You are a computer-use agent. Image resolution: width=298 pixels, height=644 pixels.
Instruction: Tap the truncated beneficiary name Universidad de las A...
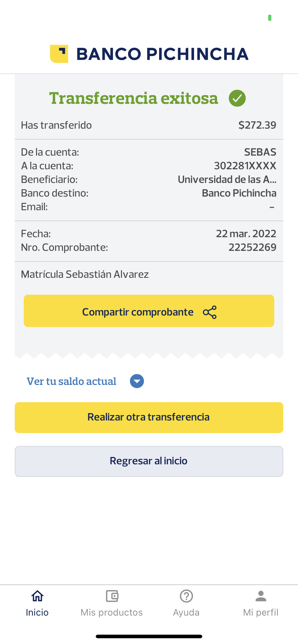click(227, 179)
